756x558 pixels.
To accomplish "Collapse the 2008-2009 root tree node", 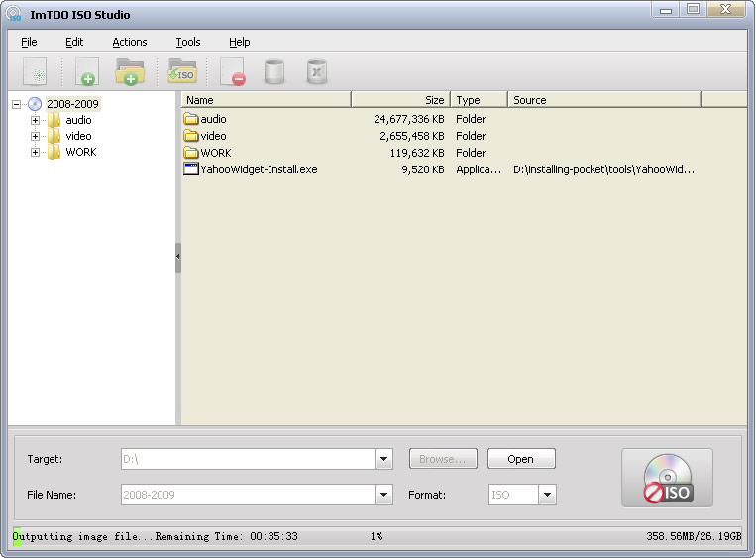I will point(17,104).
